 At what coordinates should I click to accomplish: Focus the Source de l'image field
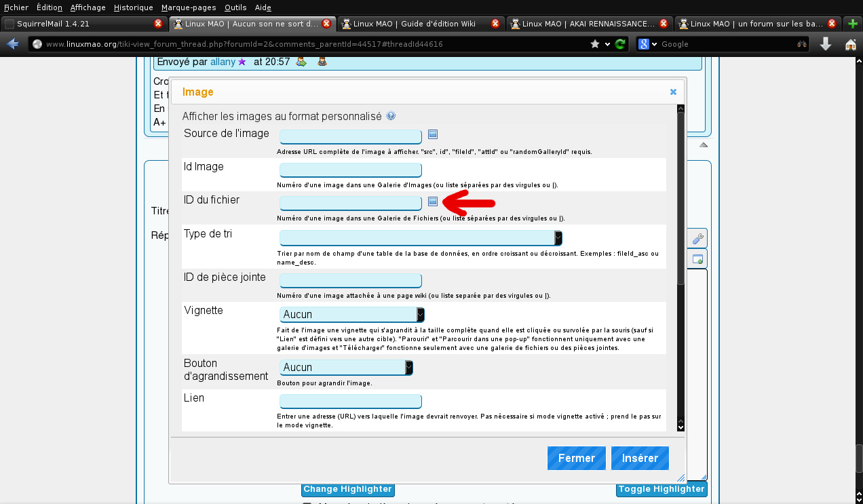click(x=351, y=136)
